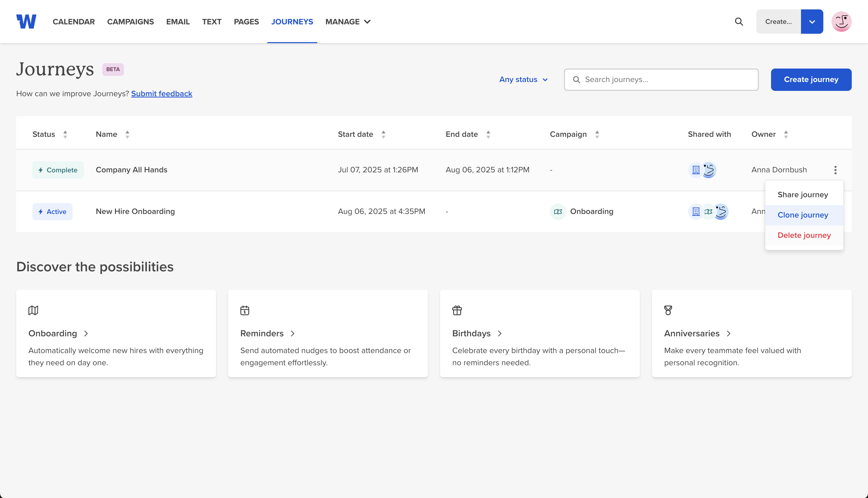868x498 pixels.
Task: Click the Onboarding campaign map icon
Action: [x=558, y=212]
